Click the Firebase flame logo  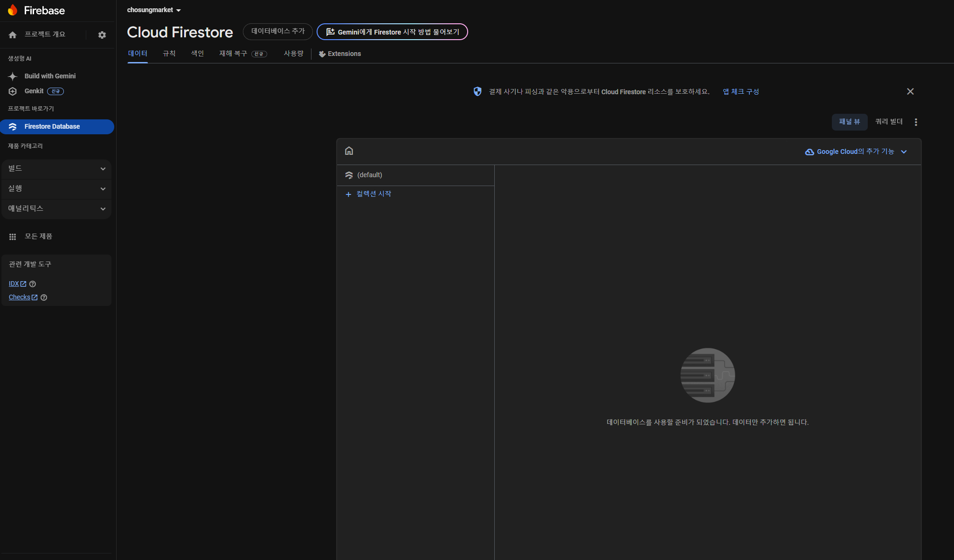(13, 10)
